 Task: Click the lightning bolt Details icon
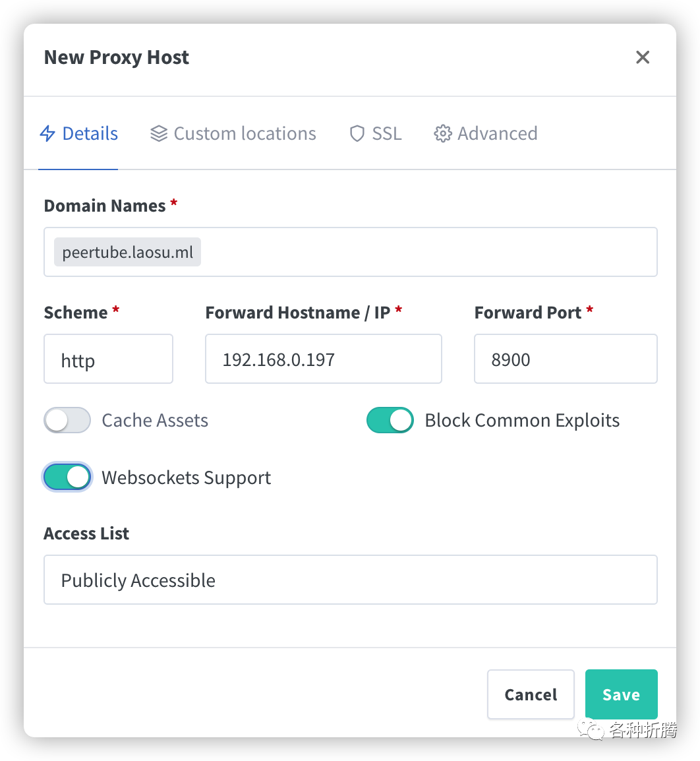click(47, 133)
